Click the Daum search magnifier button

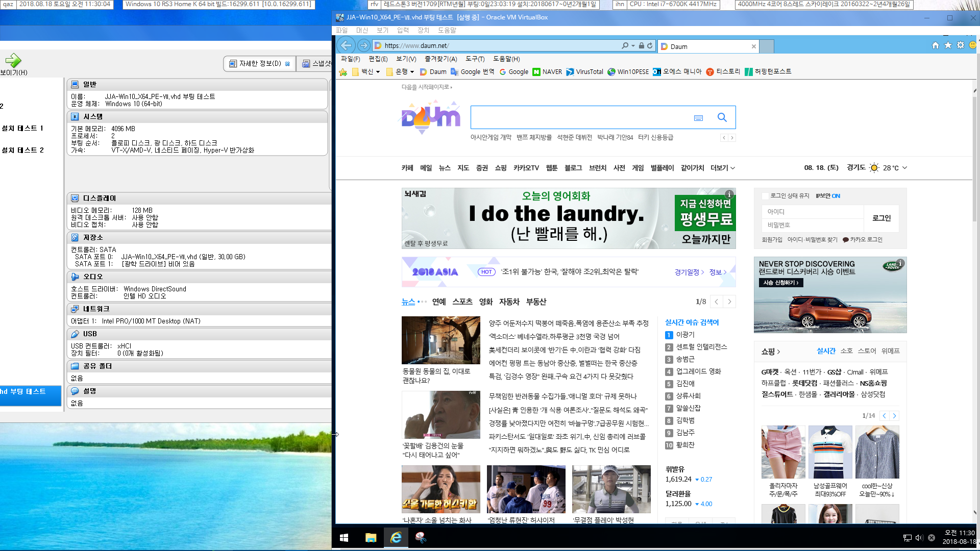(722, 117)
